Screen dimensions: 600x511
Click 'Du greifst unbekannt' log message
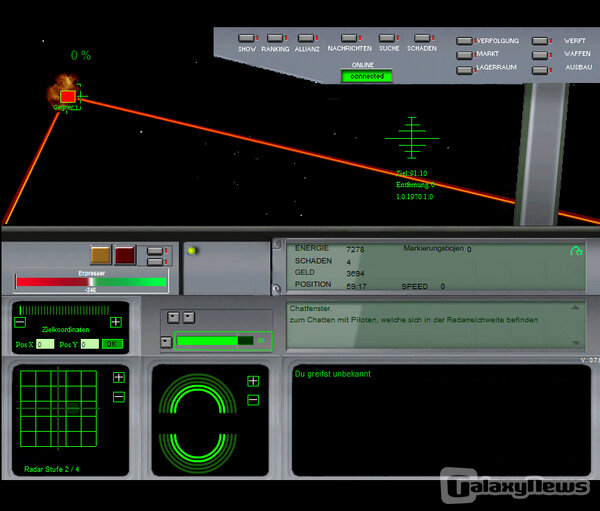[333, 374]
